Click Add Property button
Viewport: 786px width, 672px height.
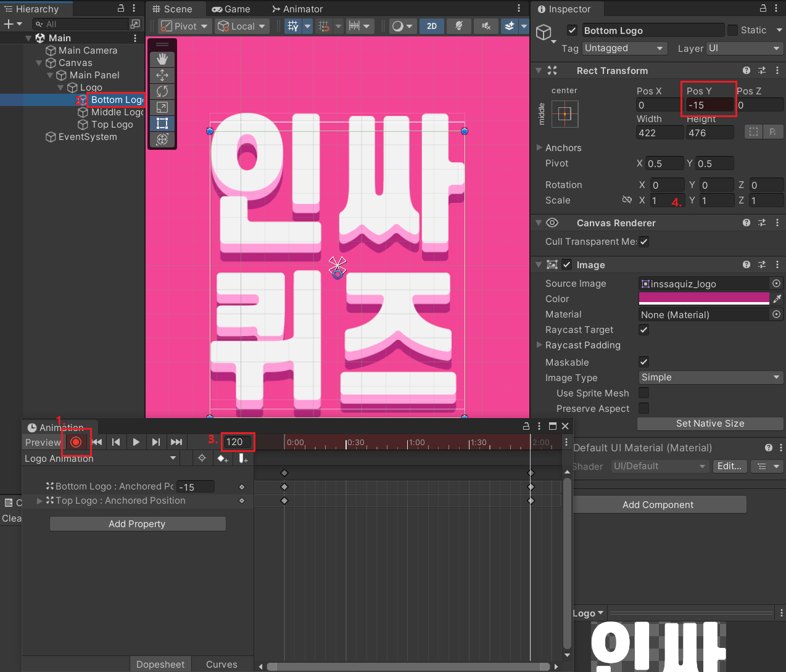[x=137, y=523]
